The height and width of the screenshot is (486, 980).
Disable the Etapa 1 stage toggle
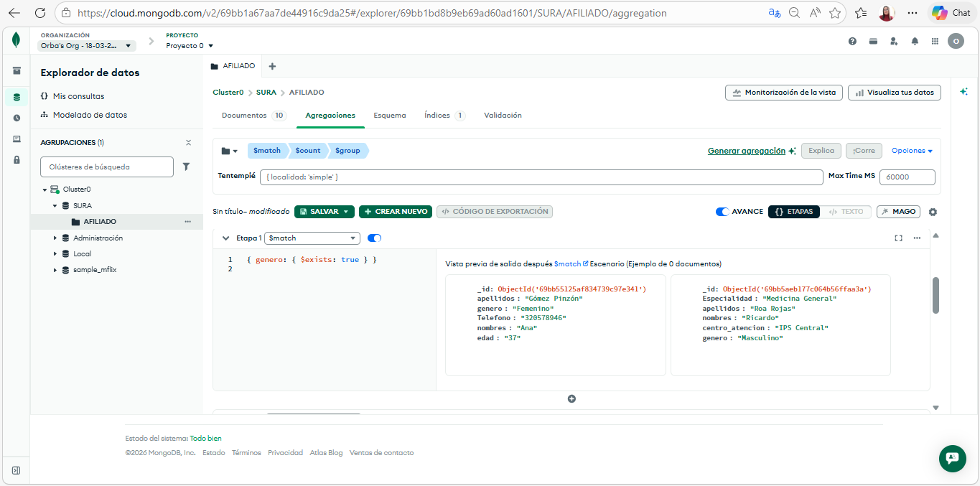374,238
